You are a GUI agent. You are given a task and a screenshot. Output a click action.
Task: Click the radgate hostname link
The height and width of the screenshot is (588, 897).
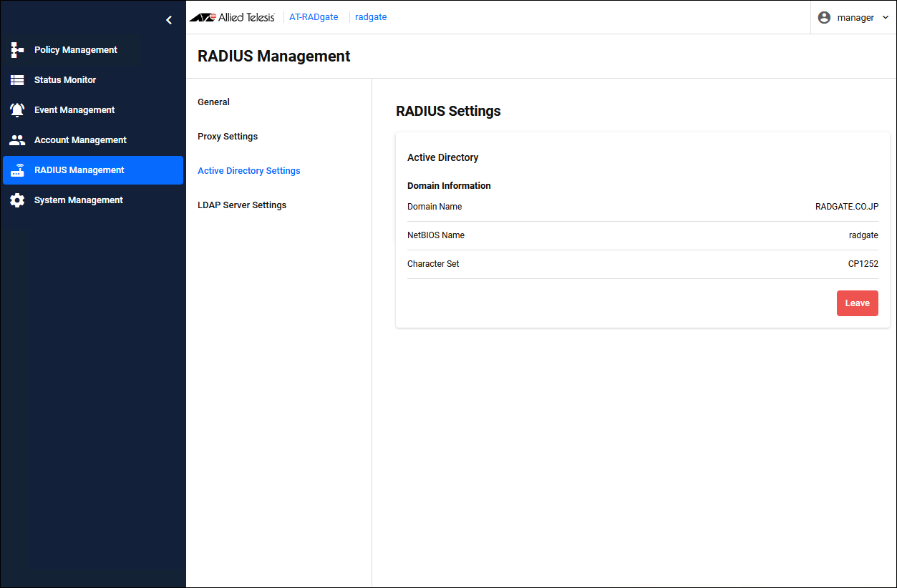point(371,17)
